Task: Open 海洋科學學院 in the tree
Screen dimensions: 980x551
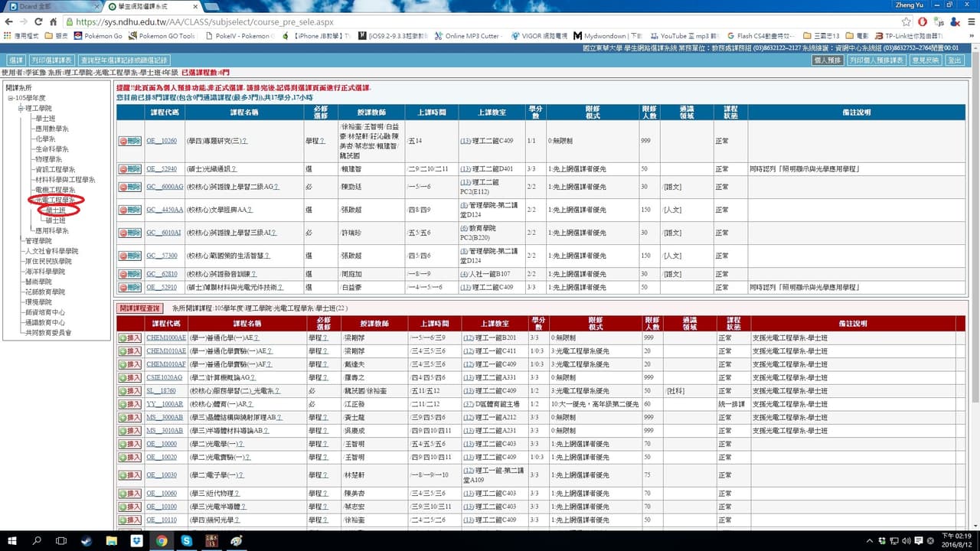Action: pos(44,272)
